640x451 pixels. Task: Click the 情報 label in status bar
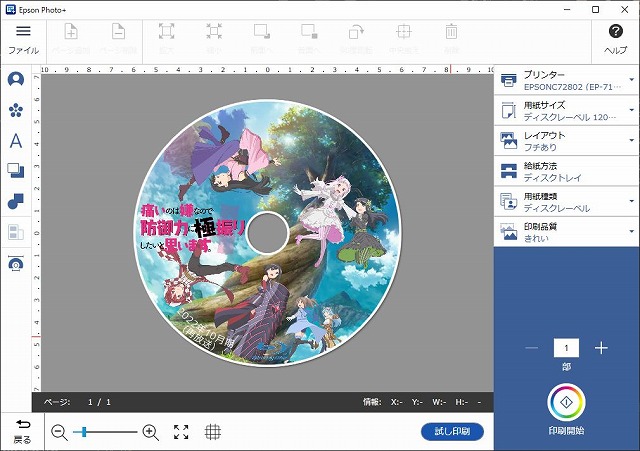pos(372,402)
